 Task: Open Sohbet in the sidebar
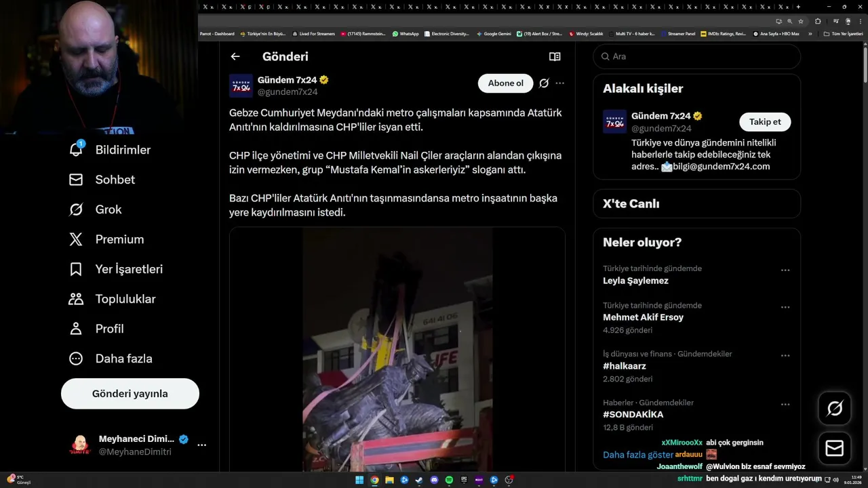pos(102,180)
